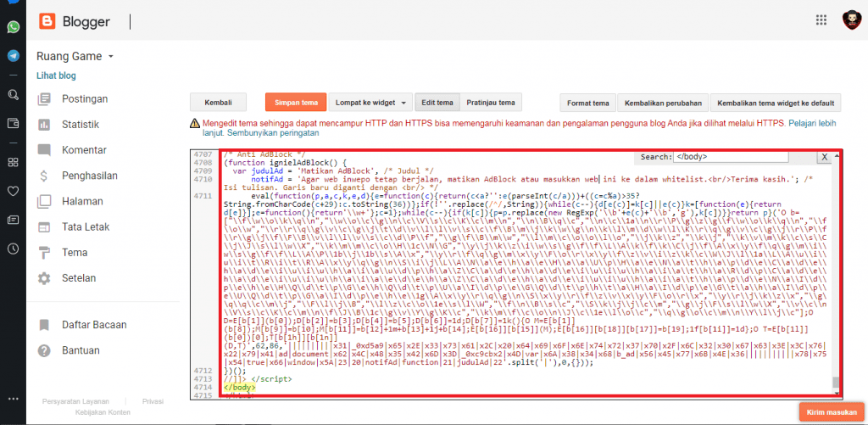Open the Tema section label
The width and height of the screenshot is (868, 425).
point(75,253)
